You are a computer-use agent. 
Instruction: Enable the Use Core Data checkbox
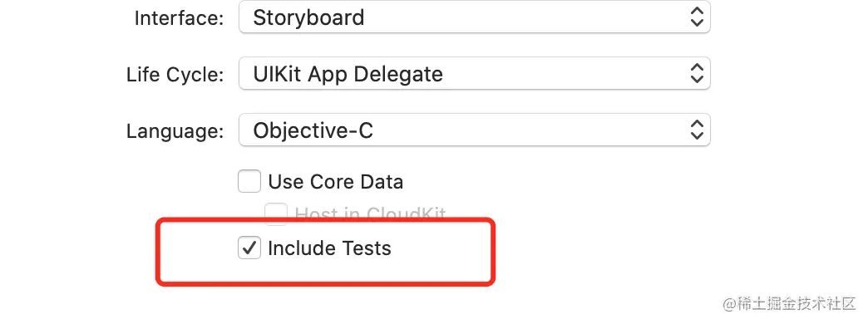[x=249, y=182]
